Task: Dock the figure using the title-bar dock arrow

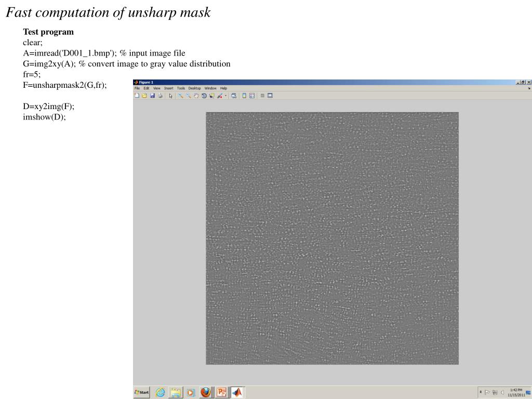Action: (529, 88)
